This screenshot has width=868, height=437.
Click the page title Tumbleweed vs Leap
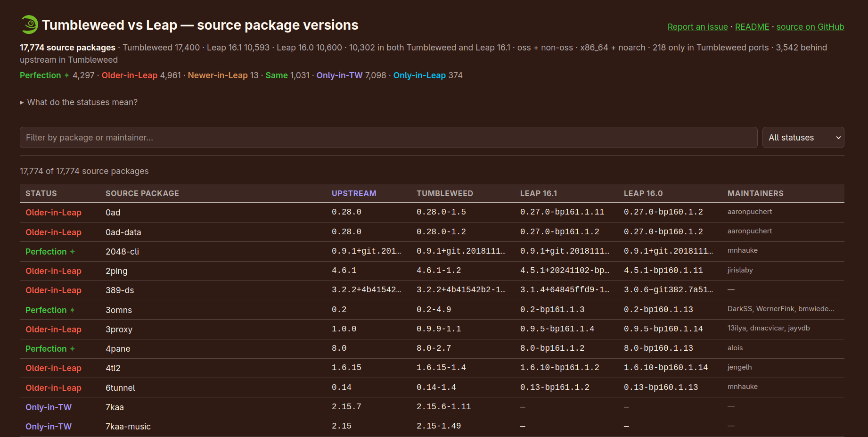tap(200, 25)
